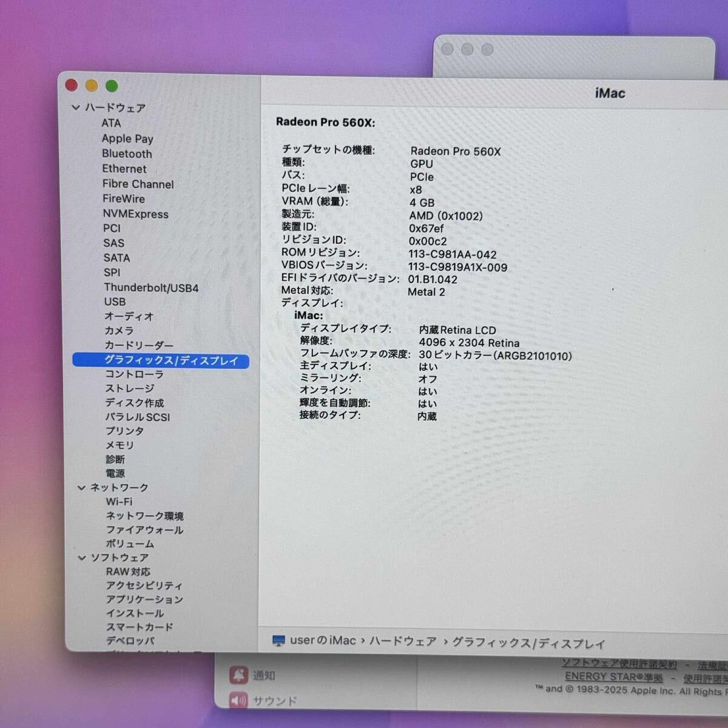Select USB in the sidebar
This screenshot has width=728, height=728.
(x=115, y=302)
